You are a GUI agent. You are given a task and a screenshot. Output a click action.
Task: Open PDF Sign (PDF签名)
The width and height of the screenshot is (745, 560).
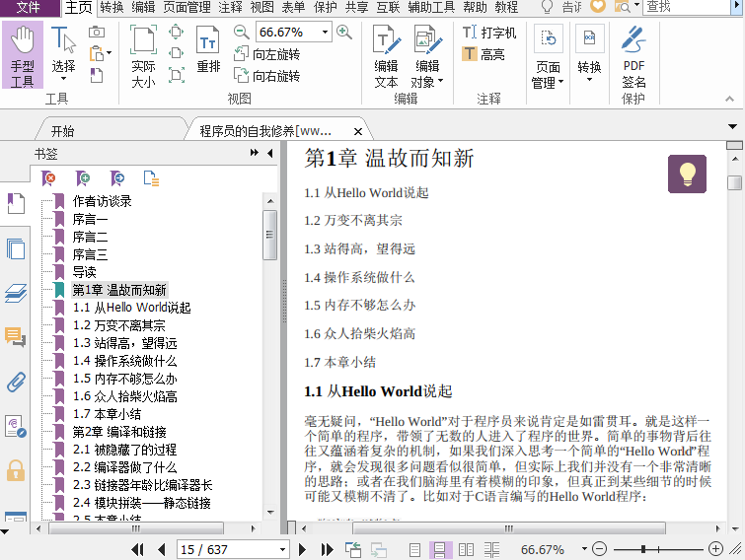coord(633,57)
